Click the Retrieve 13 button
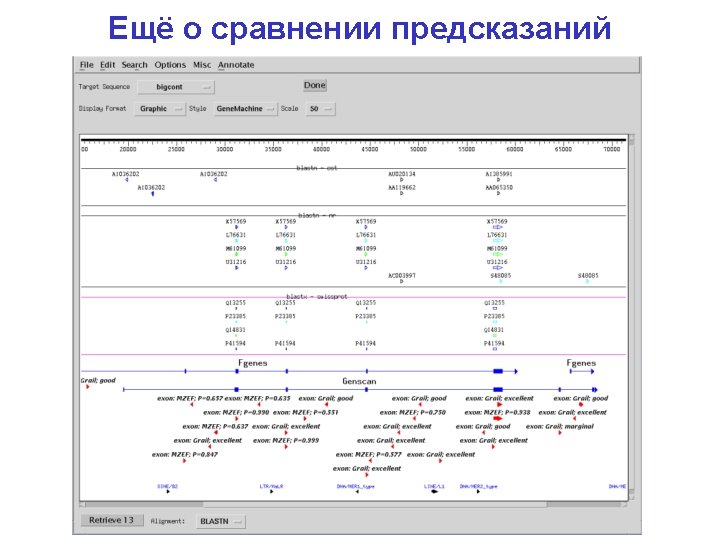The image size is (720, 540). [x=111, y=520]
